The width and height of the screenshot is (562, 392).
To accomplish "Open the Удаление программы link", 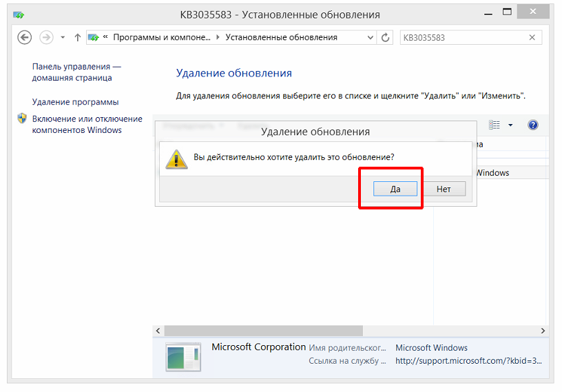I will (x=75, y=102).
